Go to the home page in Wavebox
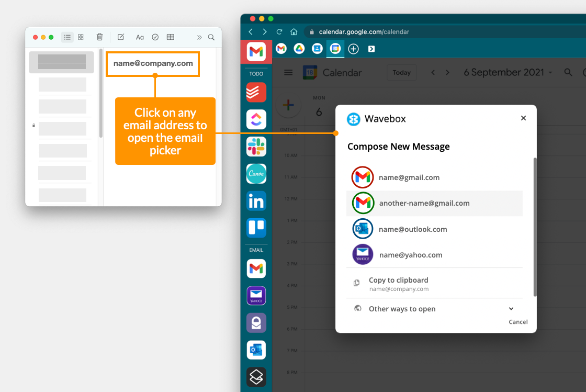The height and width of the screenshot is (392, 586). [294, 32]
